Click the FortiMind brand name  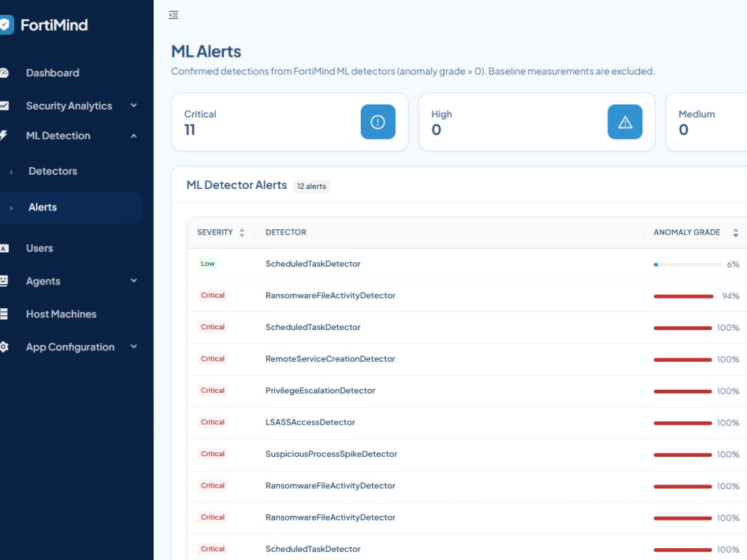point(54,25)
